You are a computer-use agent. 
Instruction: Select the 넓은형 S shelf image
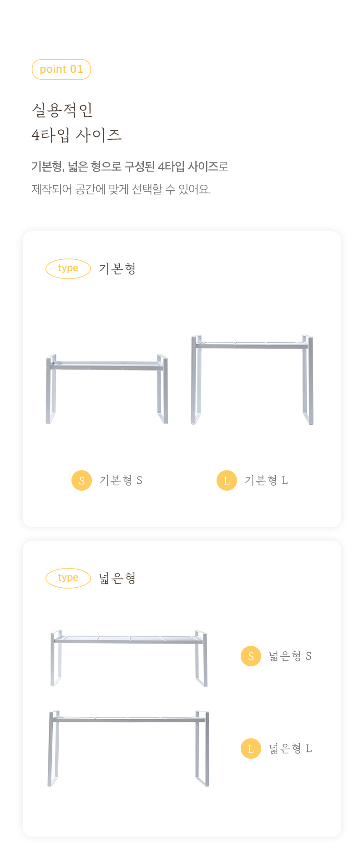129,659
